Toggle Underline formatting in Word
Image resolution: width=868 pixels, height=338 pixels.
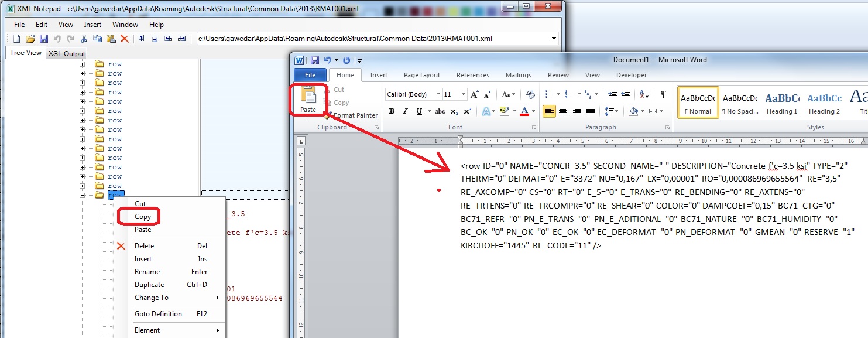pyautogui.click(x=419, y=111)
